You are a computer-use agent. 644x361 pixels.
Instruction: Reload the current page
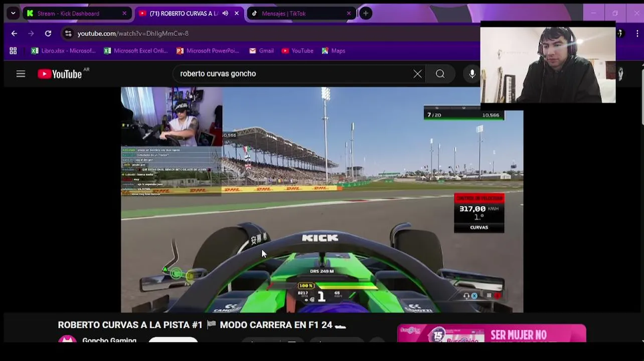48,34
